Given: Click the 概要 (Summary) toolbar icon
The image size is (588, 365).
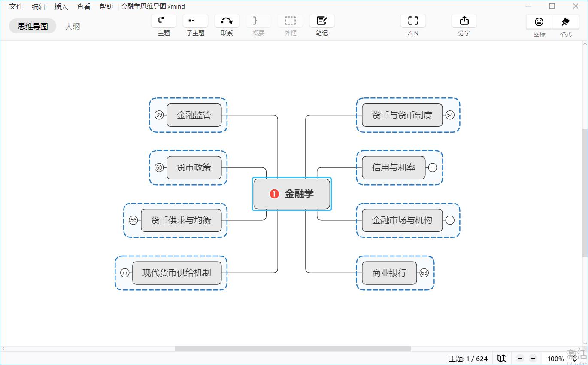Looking at the screenshot, I should (x=258, y=21).
